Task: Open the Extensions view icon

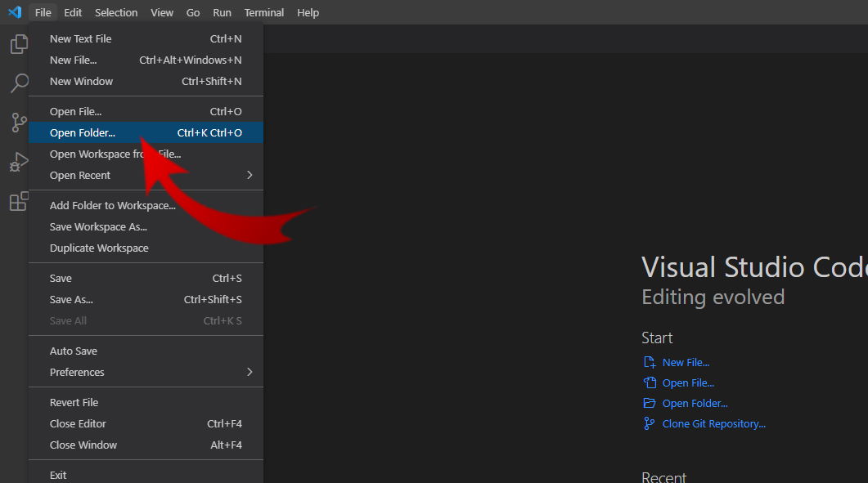Action: coord(18,201)
